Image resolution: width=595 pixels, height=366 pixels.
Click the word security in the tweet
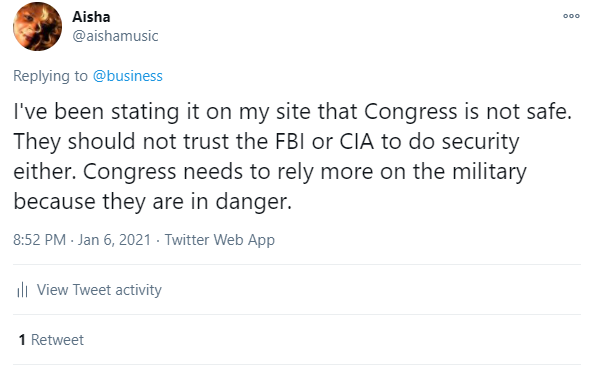(x=480, y=142)
